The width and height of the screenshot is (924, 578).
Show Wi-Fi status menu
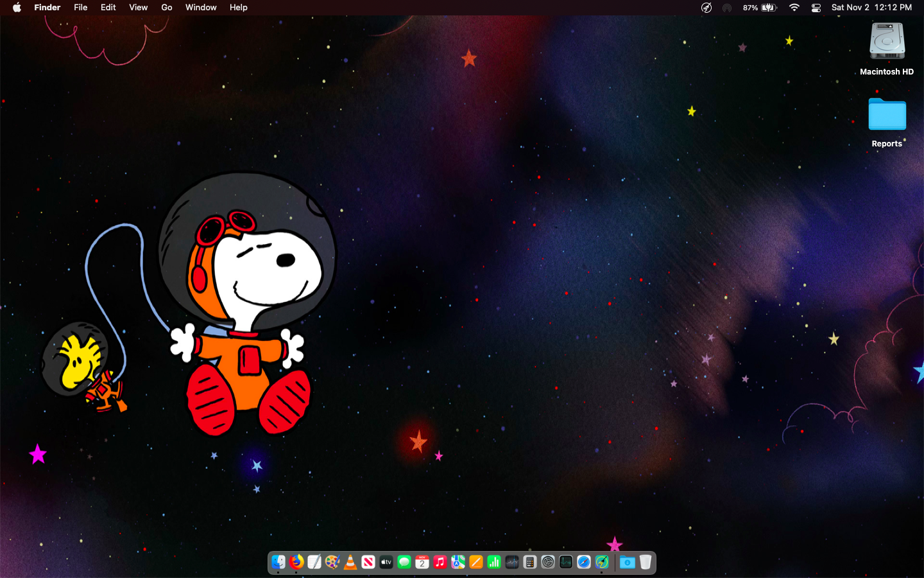coord(794,8)
